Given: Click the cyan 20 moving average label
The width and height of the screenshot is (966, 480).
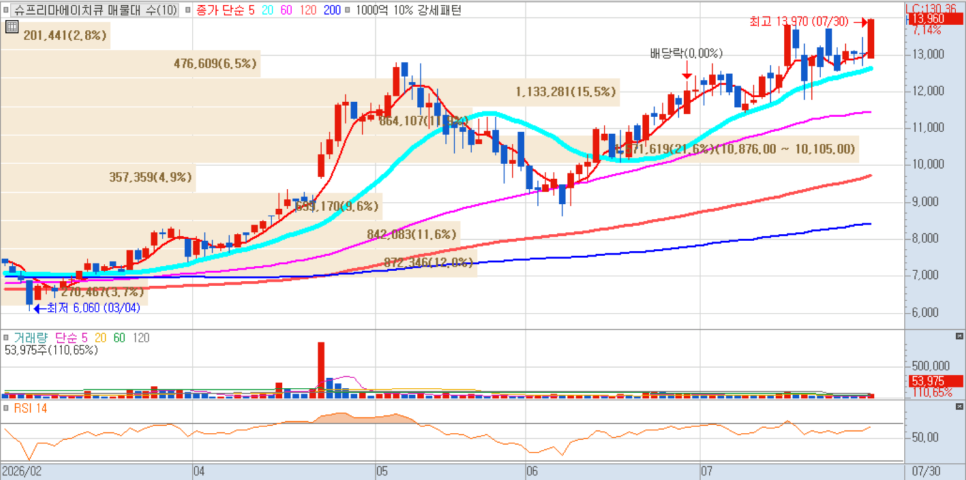Looking at the screenshot, I should [x=266, y=10].
